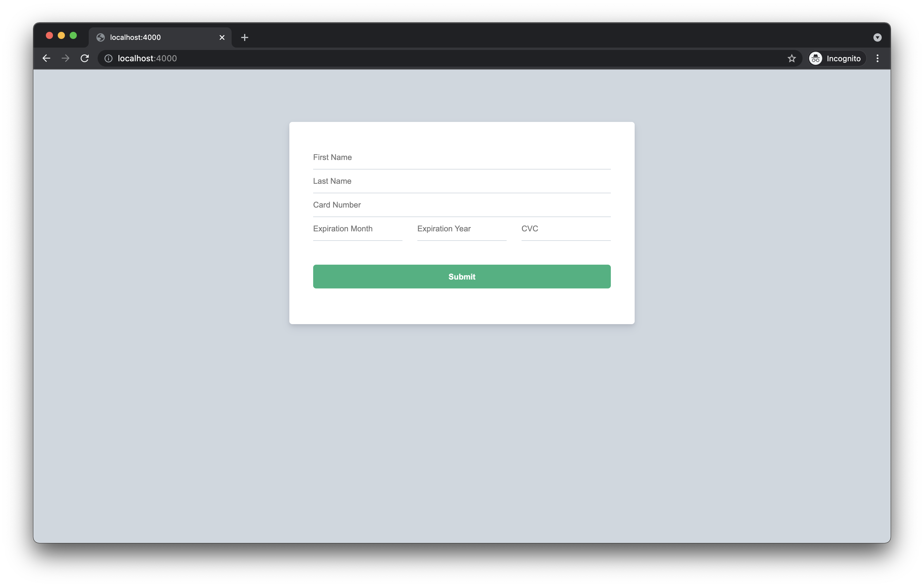Click the First Name field
Screen dimensions: 924x587
click(x=462, y=158)
